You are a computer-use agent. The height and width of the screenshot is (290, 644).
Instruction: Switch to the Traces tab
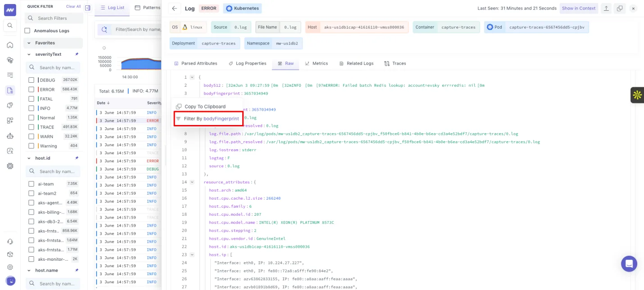(x=395, y=63)
